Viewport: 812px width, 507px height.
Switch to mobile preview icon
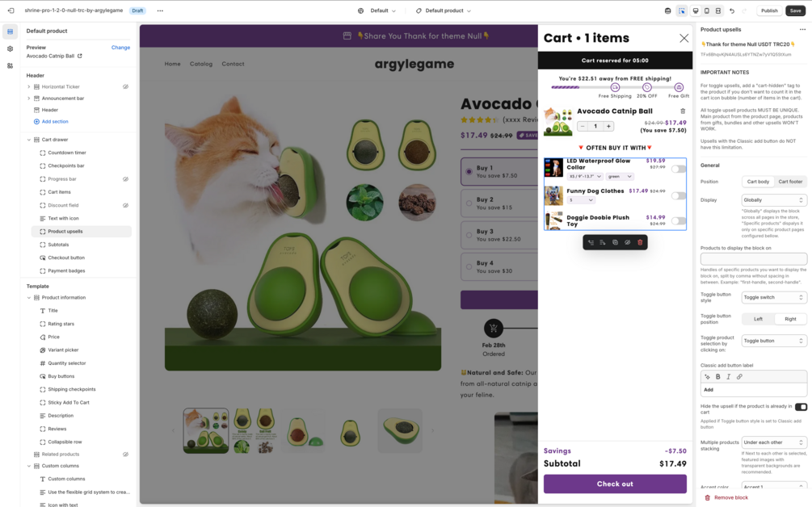click(707, 10)
